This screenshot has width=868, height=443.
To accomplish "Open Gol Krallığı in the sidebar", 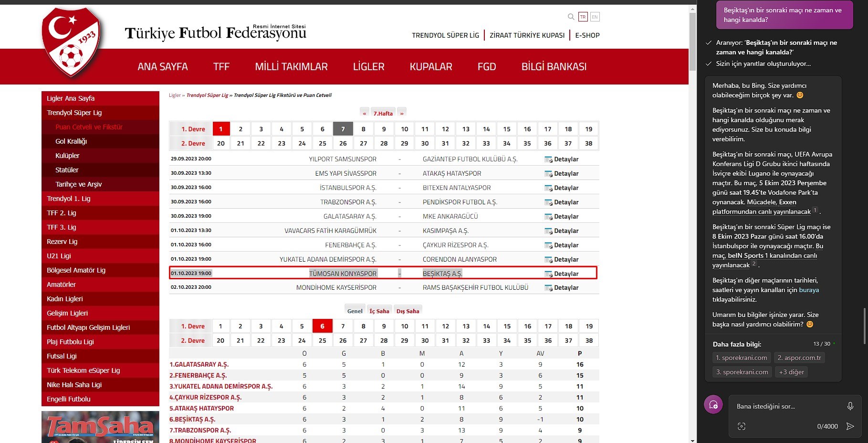I will tap(101, 141).
